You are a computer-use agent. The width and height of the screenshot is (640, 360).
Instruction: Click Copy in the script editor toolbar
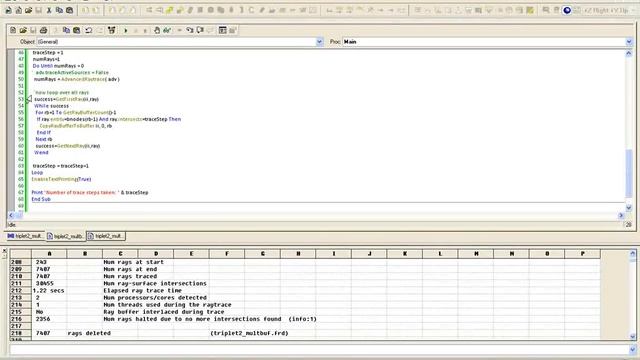click(66, 31)
